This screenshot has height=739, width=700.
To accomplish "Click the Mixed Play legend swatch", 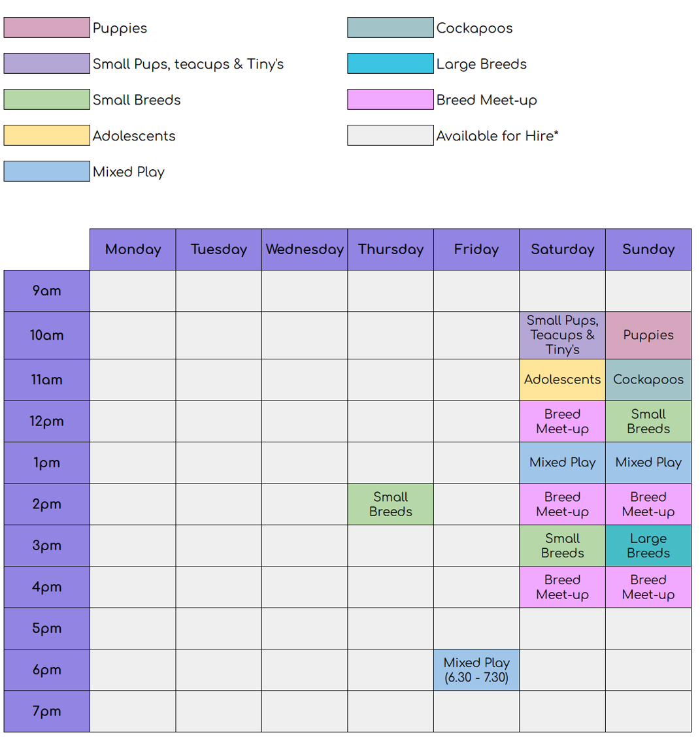I will (46, 171).
